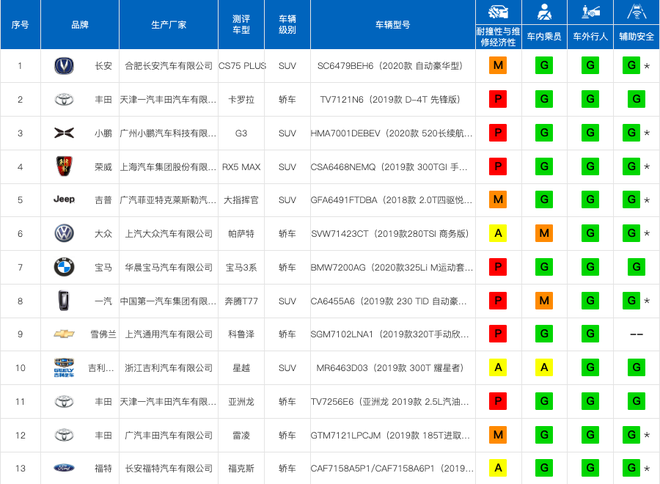This screenshot has width=660, height=484.
Task: Click manufacturer 上汽通用汽车有限公司
Action: [169, 334]
